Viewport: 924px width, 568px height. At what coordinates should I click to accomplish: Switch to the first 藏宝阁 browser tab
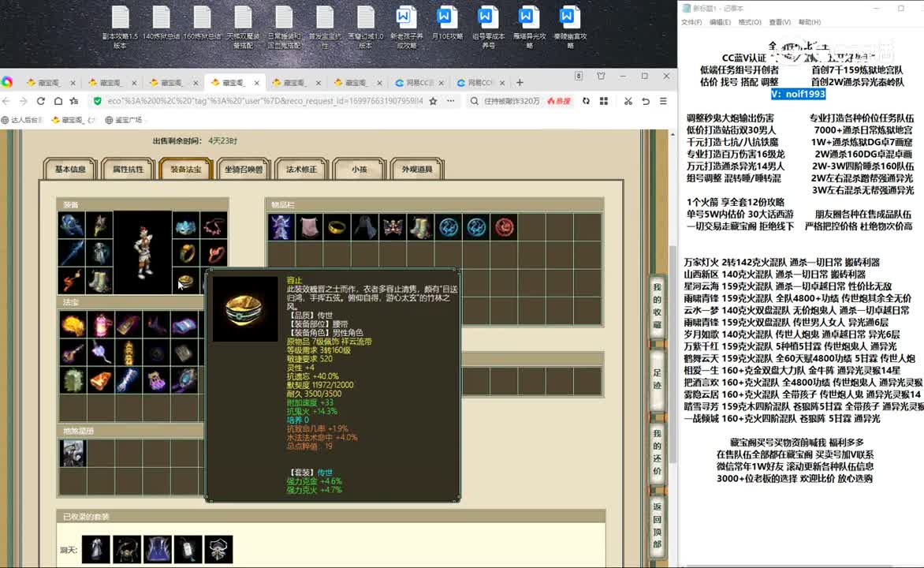50,83
